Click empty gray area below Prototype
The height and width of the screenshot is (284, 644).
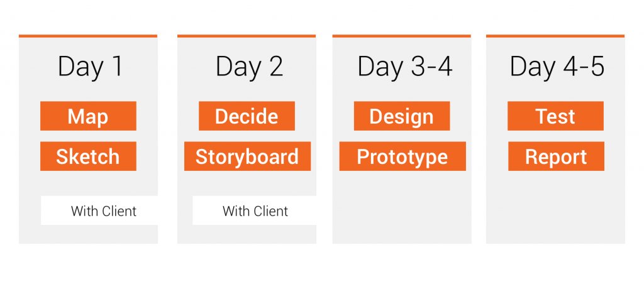tap(402, 207)
